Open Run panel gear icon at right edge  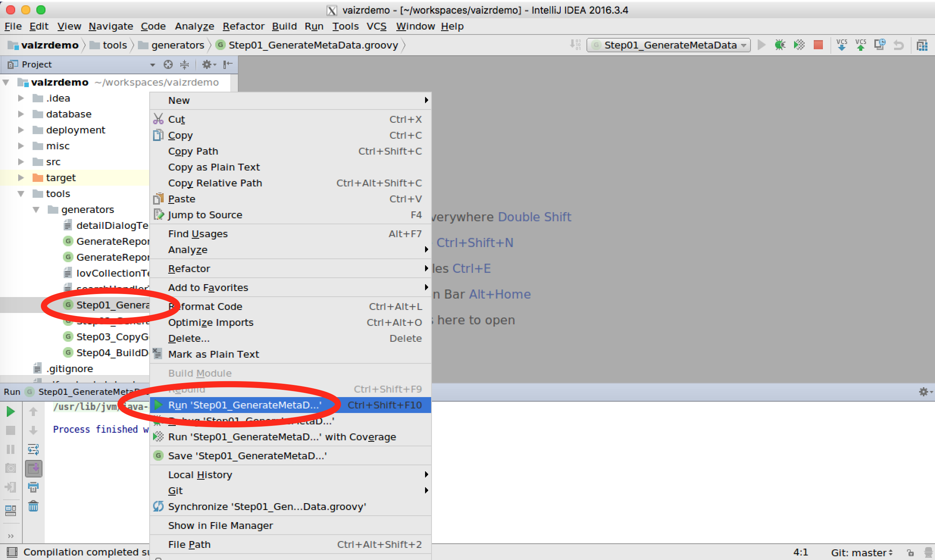925,392
